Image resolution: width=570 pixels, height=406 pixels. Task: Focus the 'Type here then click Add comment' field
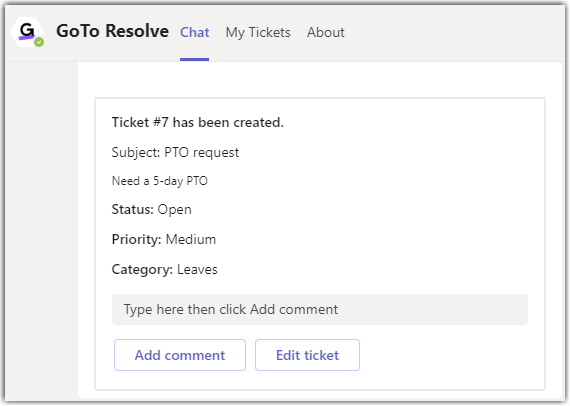coord(320,309)
